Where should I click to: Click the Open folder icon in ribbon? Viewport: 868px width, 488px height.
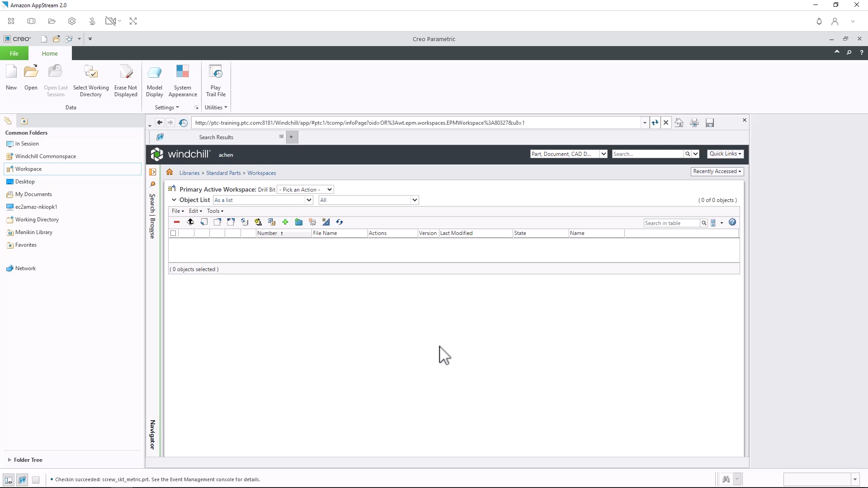pos(31,78)
